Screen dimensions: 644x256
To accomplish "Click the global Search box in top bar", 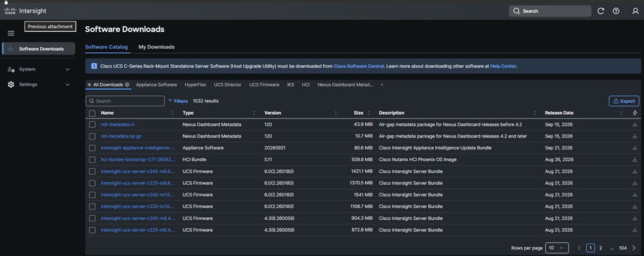I will tap(550, 11).
